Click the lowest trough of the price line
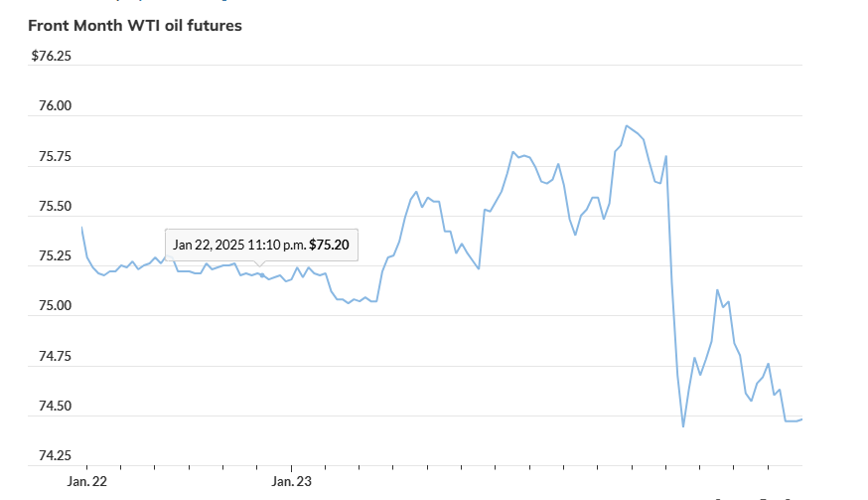Screen dimensions: 868x500 [683, 426]
